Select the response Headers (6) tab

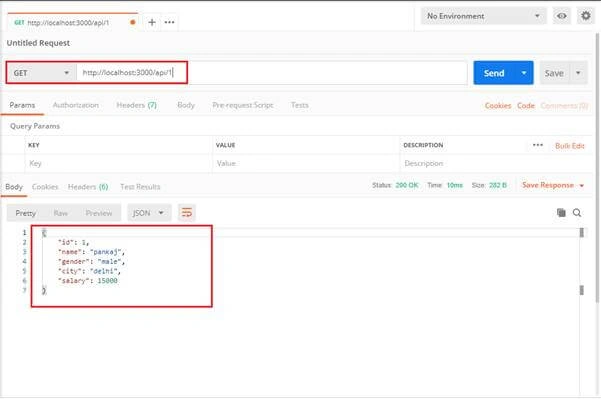pyautogui.click(x=88, y=187)
